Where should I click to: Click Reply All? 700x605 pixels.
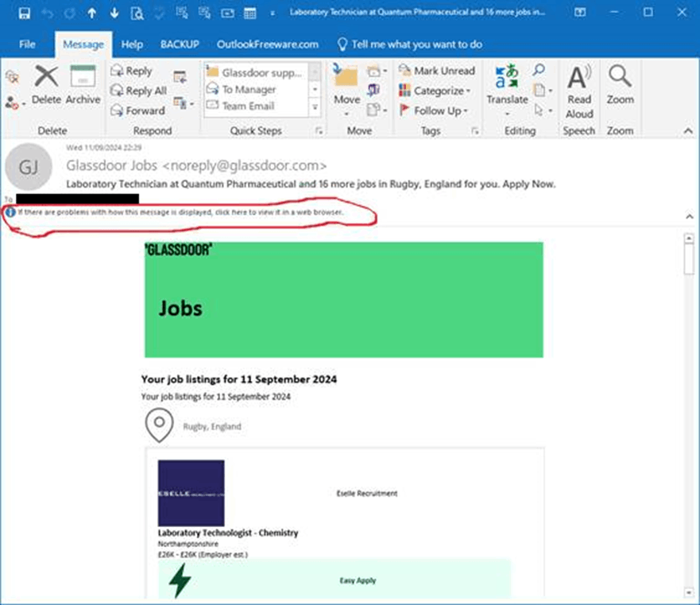(138, 91)
